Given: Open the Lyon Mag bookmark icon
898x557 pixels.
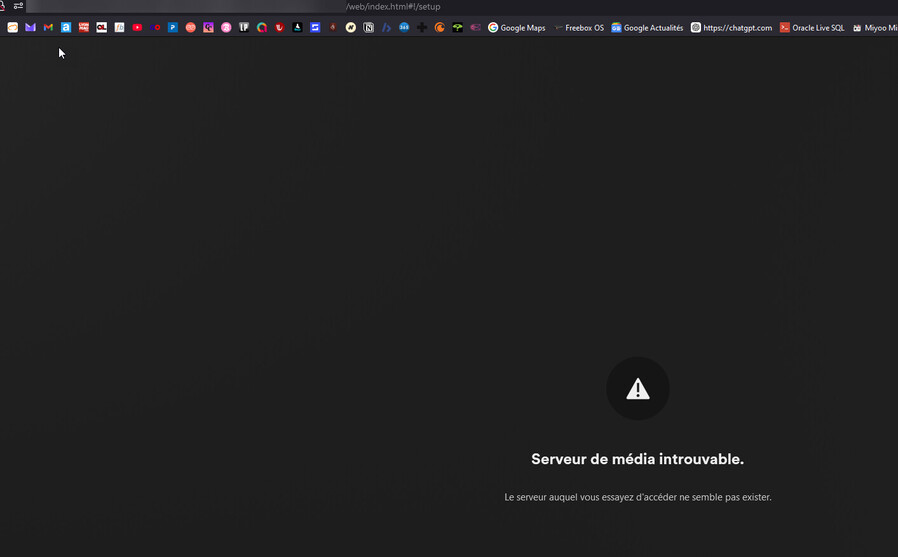Looking at the screenshot, I should [x=84, y=27].
